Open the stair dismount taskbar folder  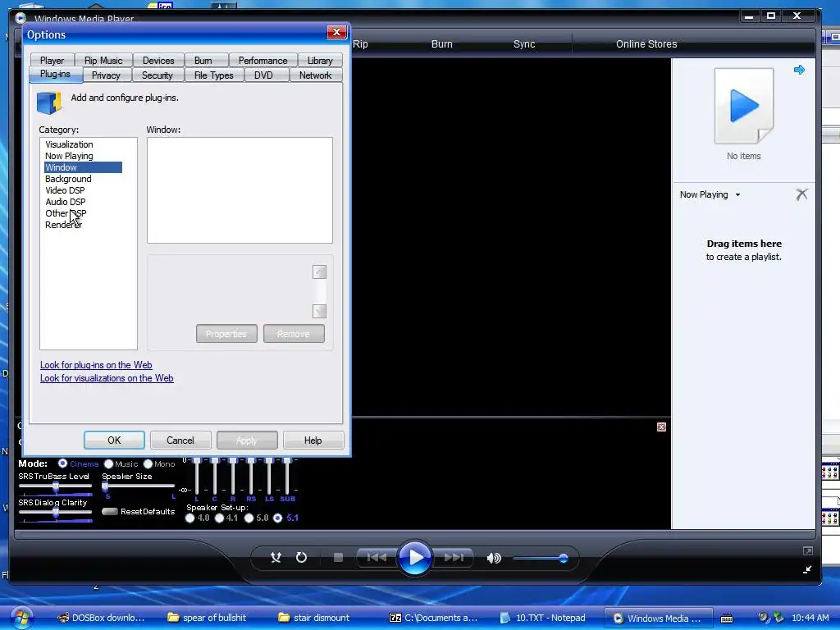(x=314, y=618)
